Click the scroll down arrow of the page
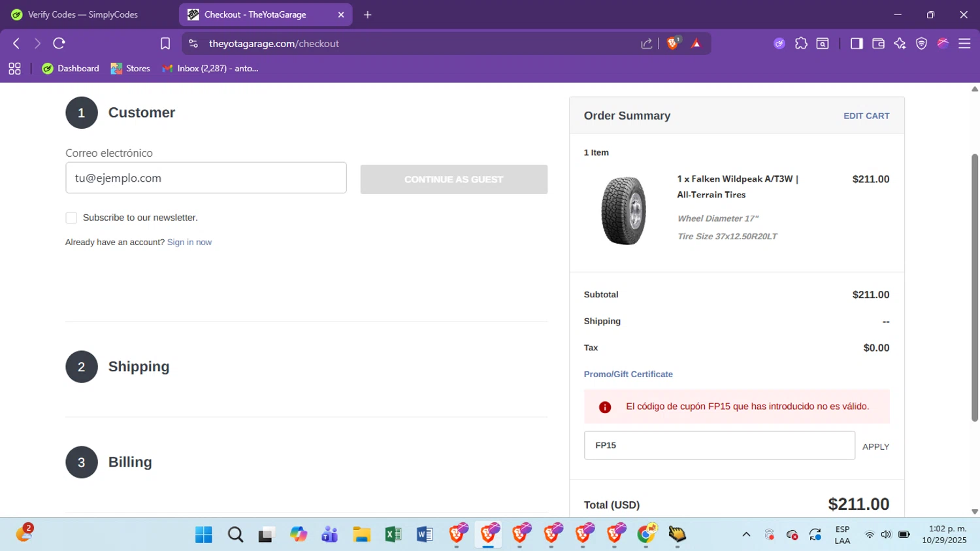This screenshot has height=551, width=980. tap(975, 512)
